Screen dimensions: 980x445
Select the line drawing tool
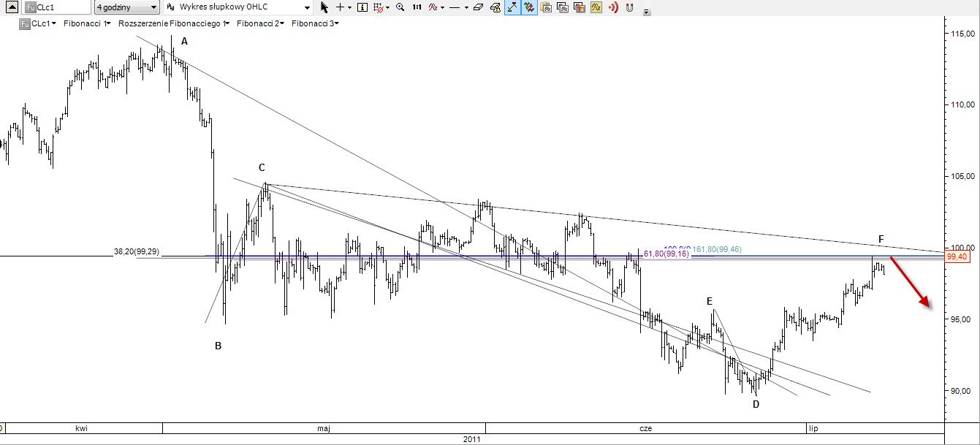(x=455, y=7)
